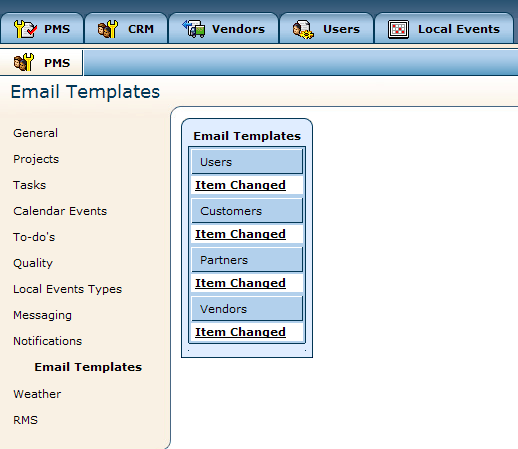Open the RMS sidebar item
Image resolution: width=518 pixels, height=449 pixels.
pyautogui.click(x=25, y=420)
